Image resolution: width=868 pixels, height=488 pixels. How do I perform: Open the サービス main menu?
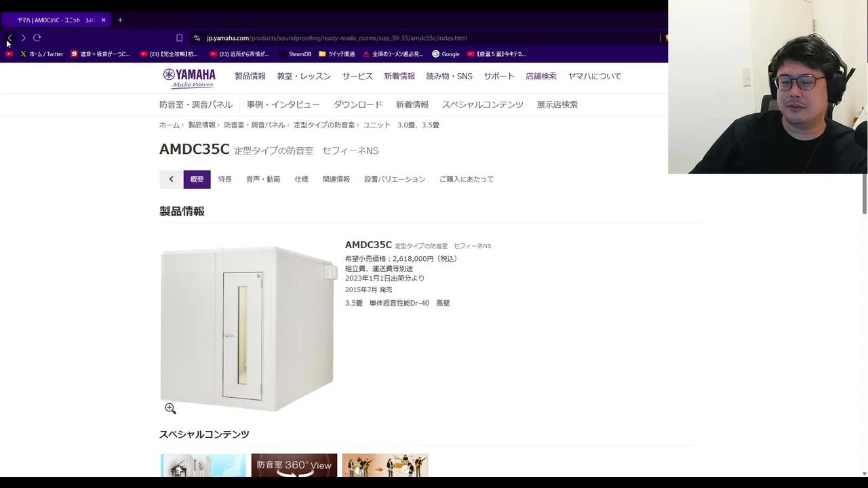coord(357,77)
